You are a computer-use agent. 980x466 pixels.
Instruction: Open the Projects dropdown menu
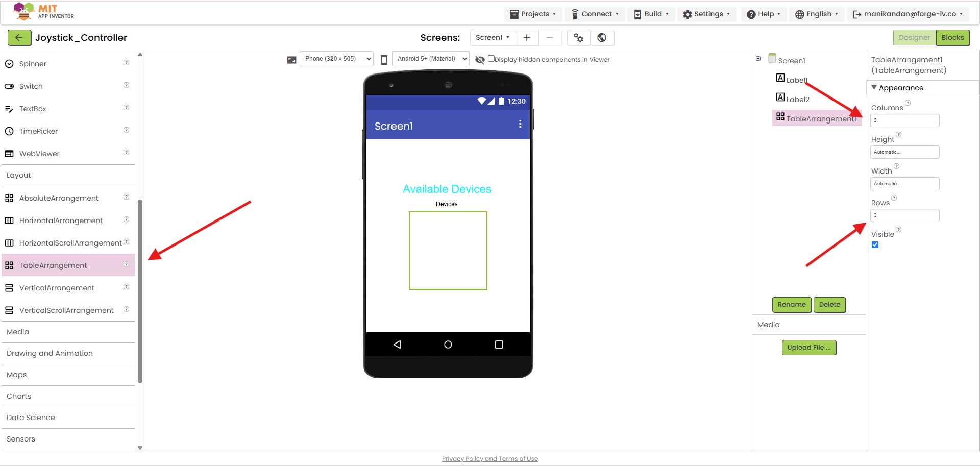pos(533,14)
